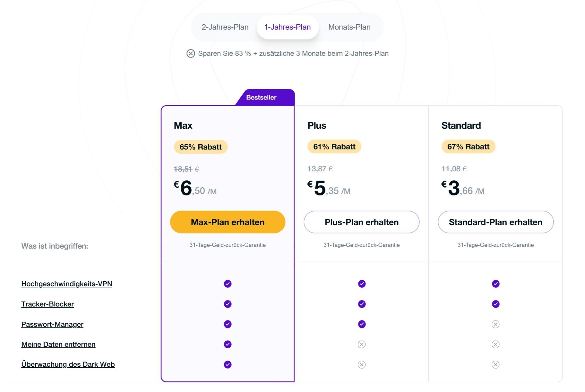Select the 1-Jahres-Plan tab

click(287, 27)
